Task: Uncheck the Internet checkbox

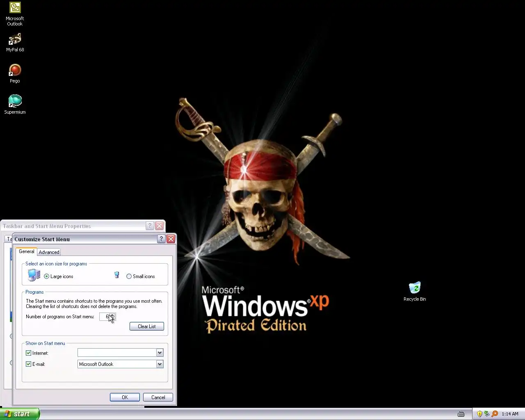Action: point(28,353)
